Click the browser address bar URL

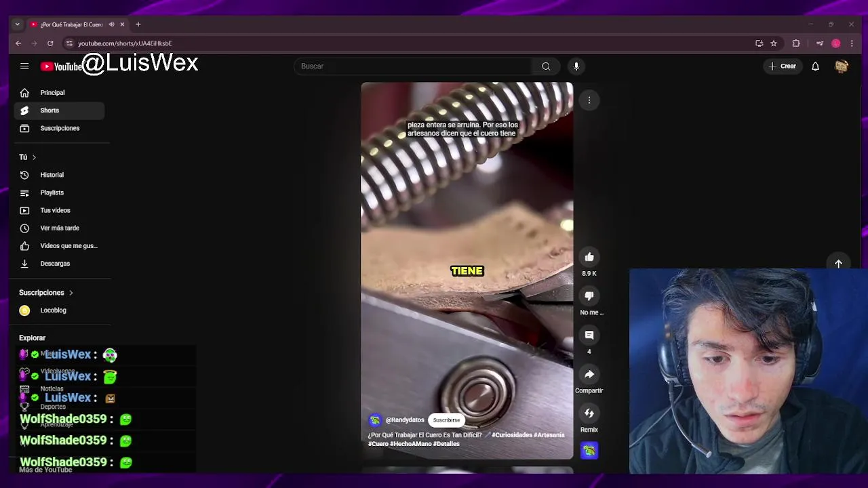click(125, 43)
